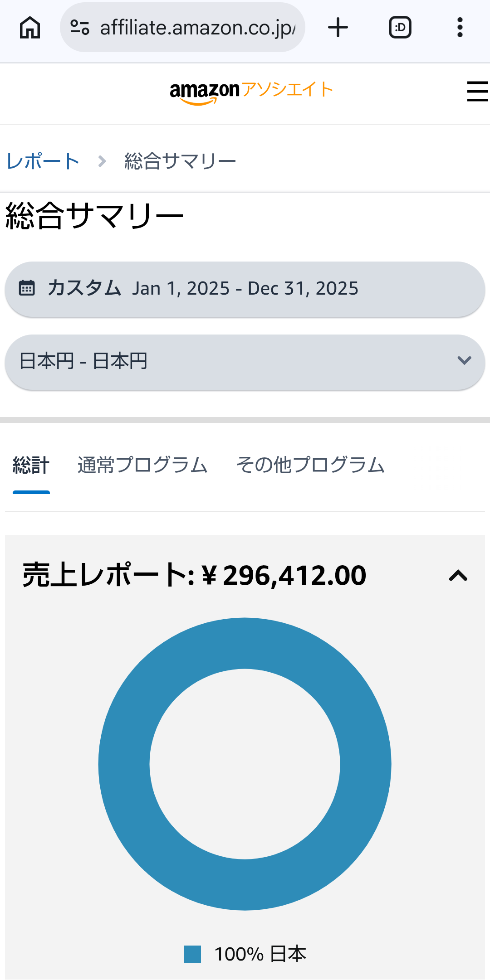Switch to the その他プログラム tab
Viewport: 490px width, 980px height.
(310, 466)
